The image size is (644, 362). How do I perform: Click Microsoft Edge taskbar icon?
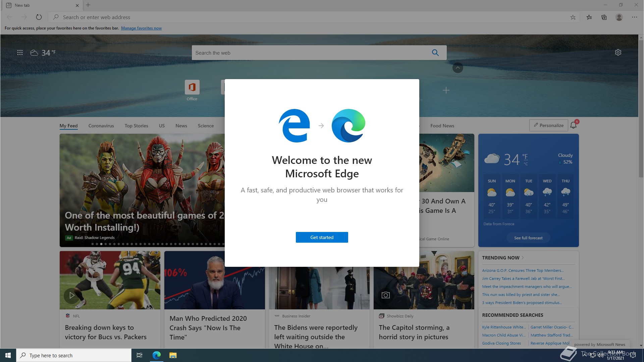tap(156, 355)
